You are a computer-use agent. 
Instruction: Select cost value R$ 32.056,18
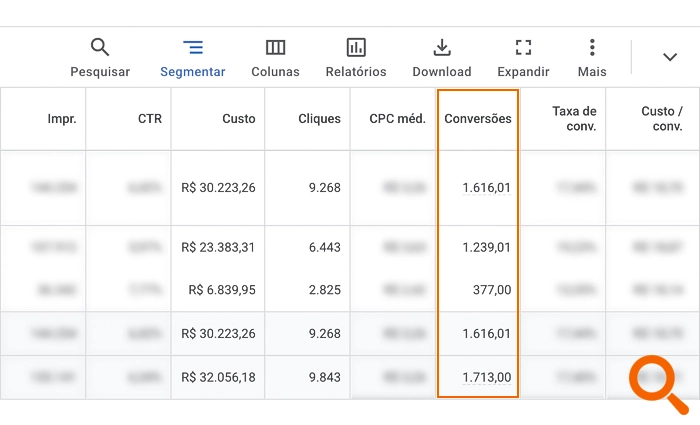coord(218,378)
